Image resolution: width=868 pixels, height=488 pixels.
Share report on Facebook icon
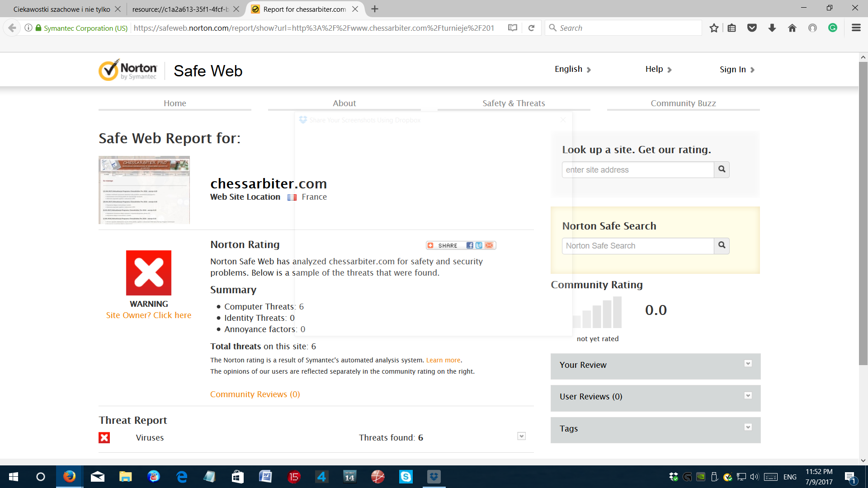click(x=470, y=245)
